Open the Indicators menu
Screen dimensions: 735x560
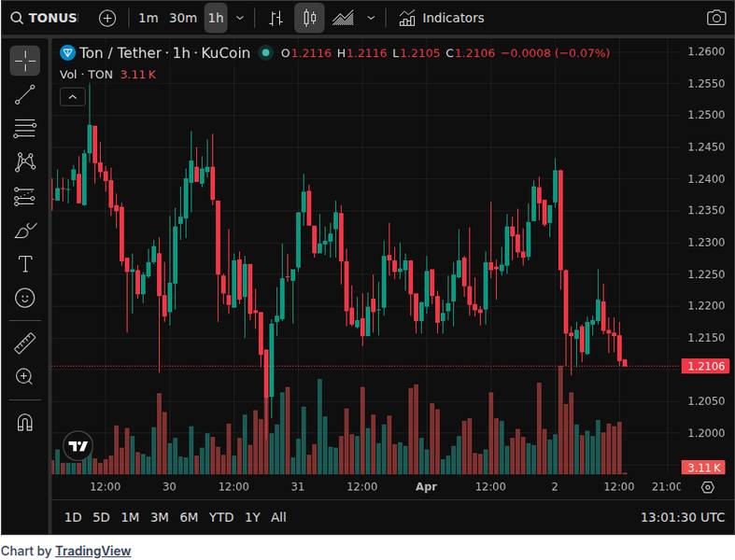pyautogui.click(x=442, y=19)
